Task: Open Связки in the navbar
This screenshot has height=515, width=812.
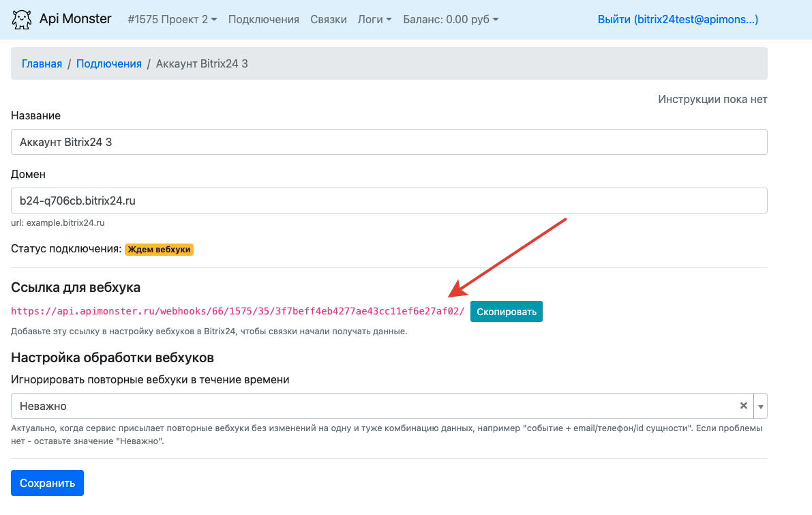Action: pos(328,20)
